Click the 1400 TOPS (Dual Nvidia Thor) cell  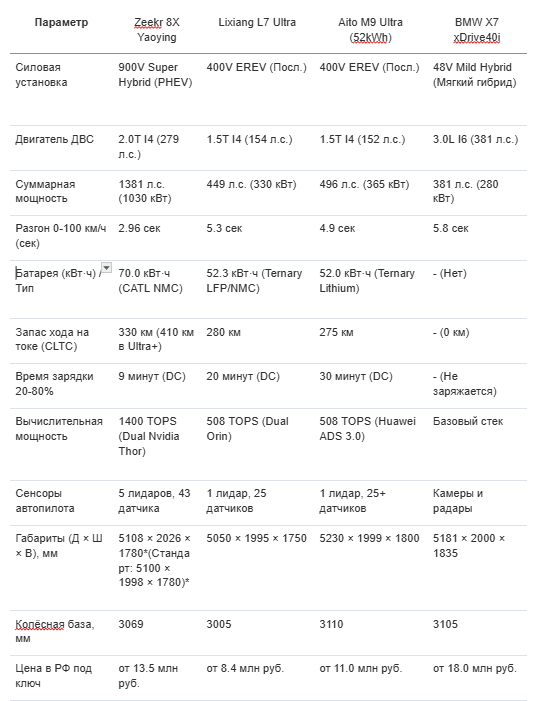coord(149,436)
